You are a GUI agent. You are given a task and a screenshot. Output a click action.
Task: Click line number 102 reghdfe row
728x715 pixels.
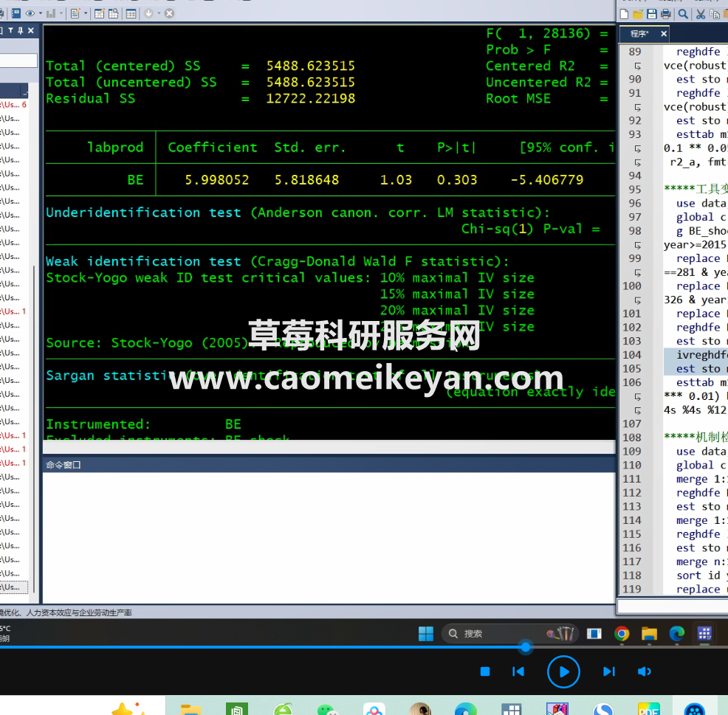pos(632,328)
